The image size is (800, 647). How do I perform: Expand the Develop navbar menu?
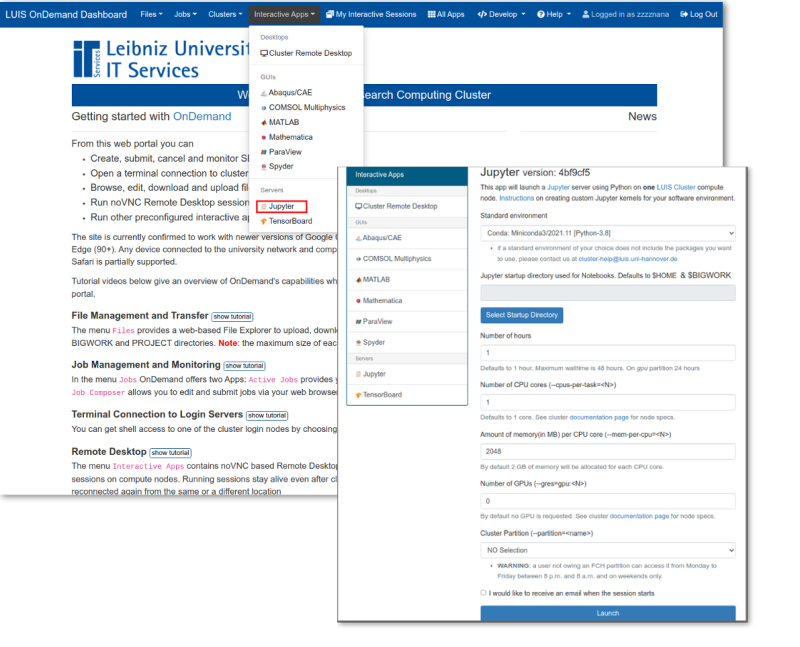point(501,14)
